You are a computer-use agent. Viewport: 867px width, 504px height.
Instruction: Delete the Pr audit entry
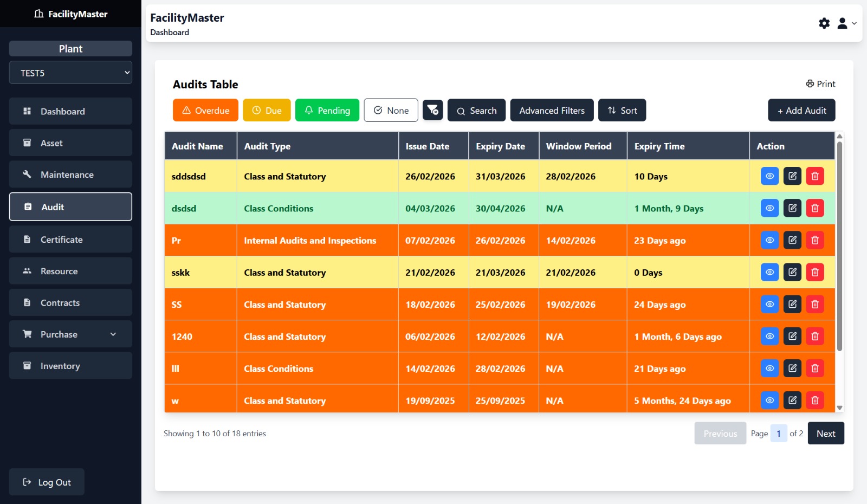tap(814, 240)
